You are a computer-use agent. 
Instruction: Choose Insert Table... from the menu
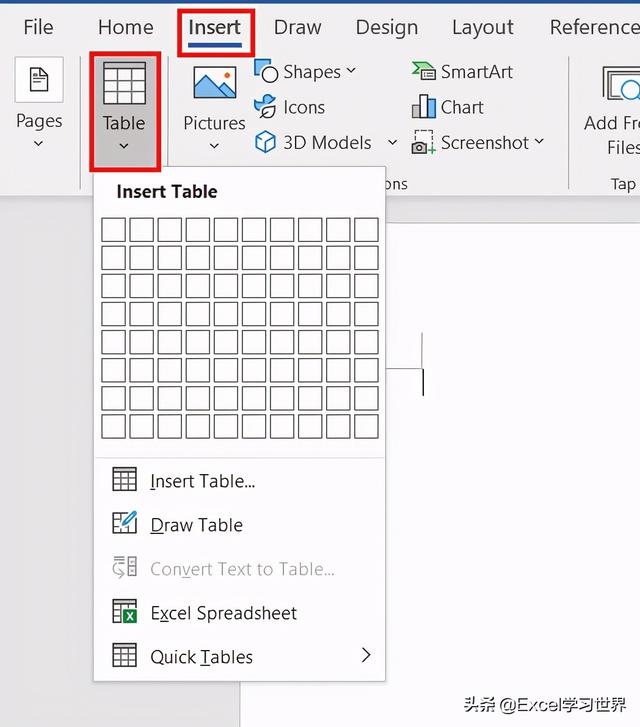click(202, 481)
